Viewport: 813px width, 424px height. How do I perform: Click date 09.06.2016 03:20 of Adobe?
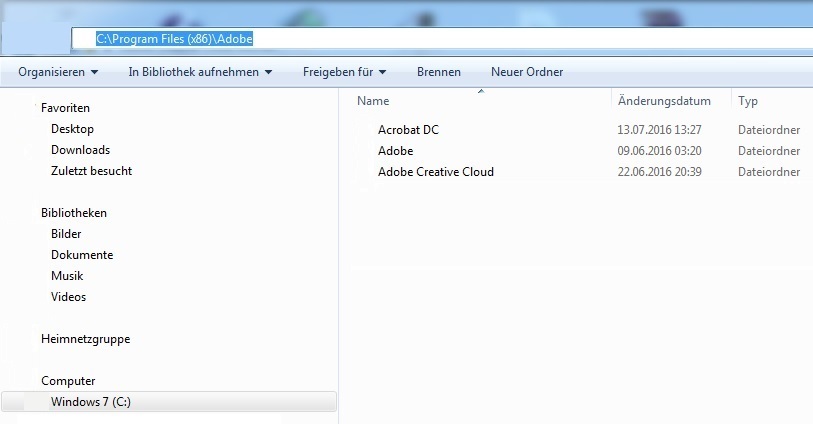(659, 151)
